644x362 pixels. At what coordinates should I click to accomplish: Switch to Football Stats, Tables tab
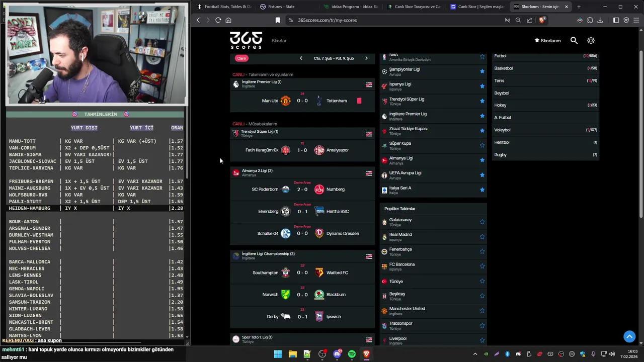224,7
